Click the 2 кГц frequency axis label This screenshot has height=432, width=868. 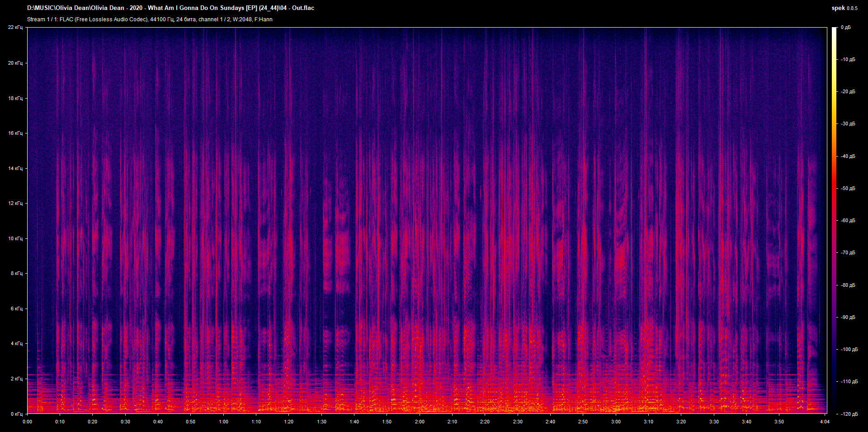pos(16,379)
